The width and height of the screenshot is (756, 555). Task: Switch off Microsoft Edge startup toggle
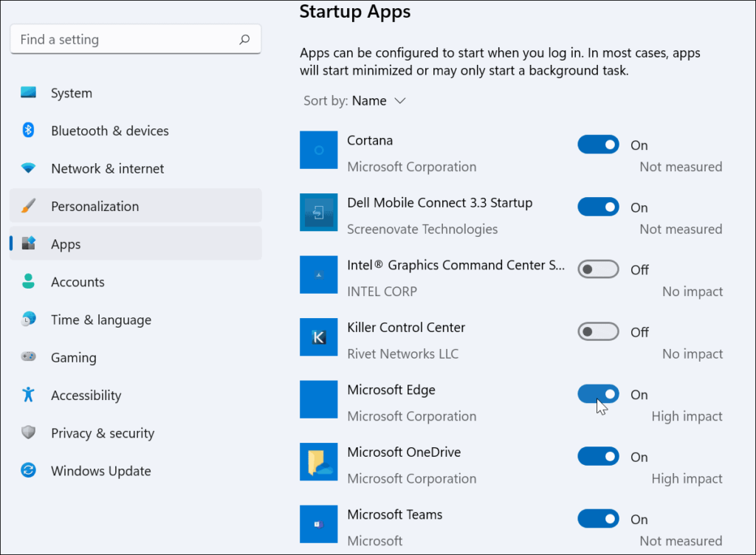(598, 394)
